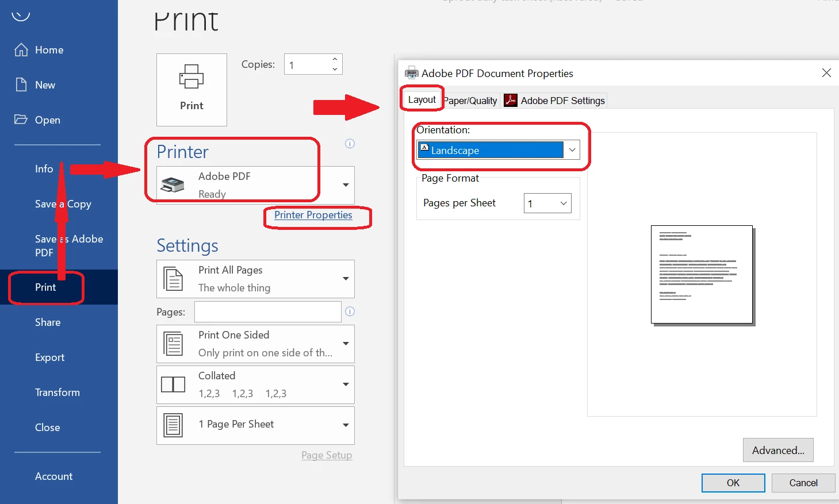Open the Pages per Sheet dropdown

[564, 203]
